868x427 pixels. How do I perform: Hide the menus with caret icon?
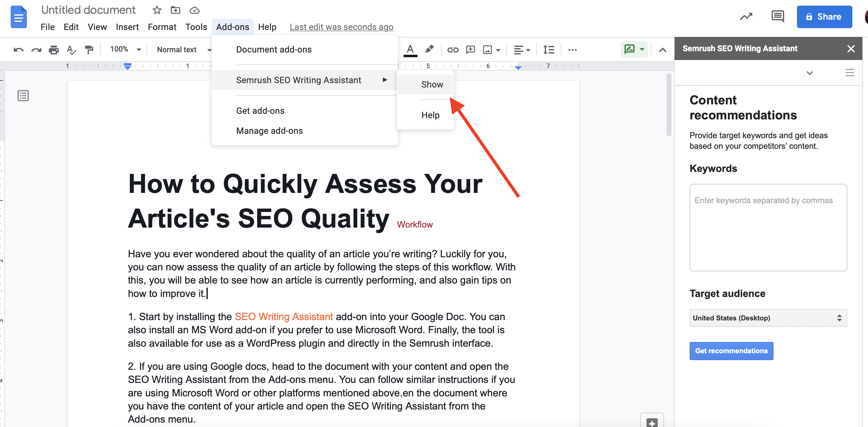662,50
